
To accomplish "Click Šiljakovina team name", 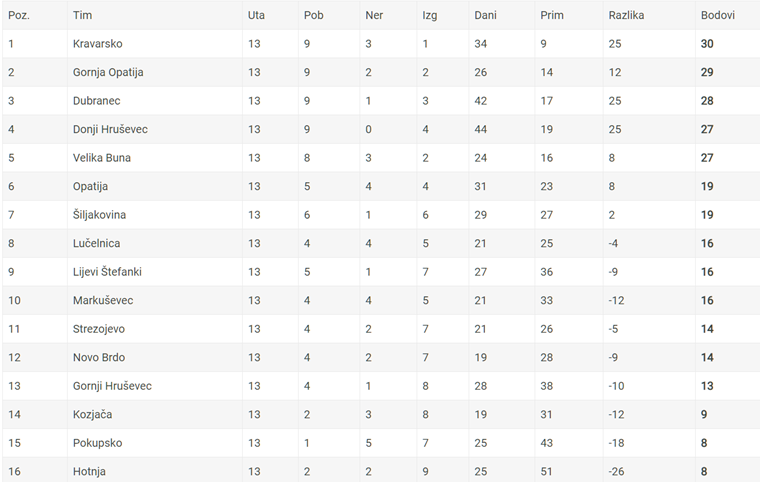I will coord(99,215).
